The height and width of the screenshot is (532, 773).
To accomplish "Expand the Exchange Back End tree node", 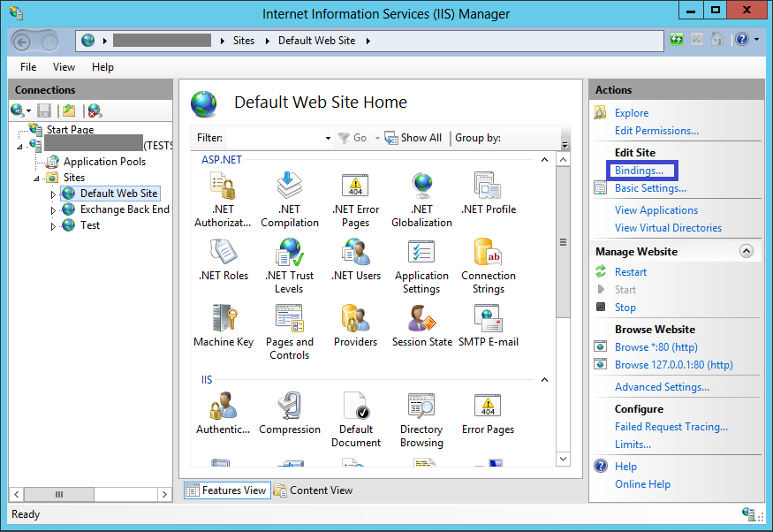I will pos(53,210).
